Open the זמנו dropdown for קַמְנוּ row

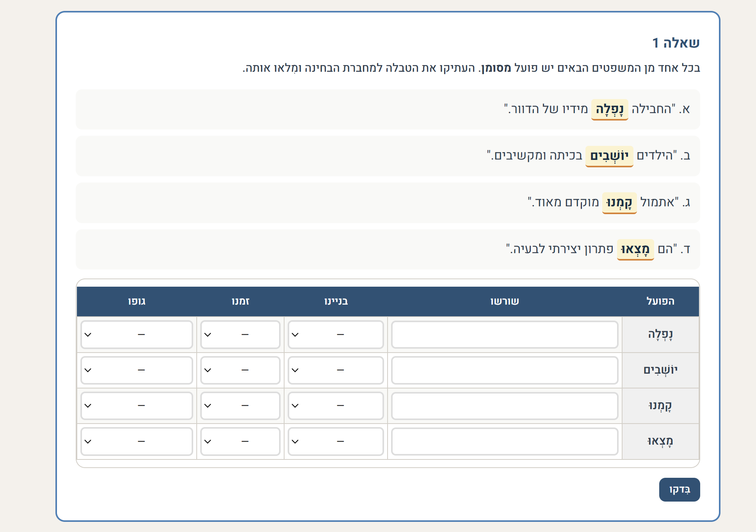[240, 406]
